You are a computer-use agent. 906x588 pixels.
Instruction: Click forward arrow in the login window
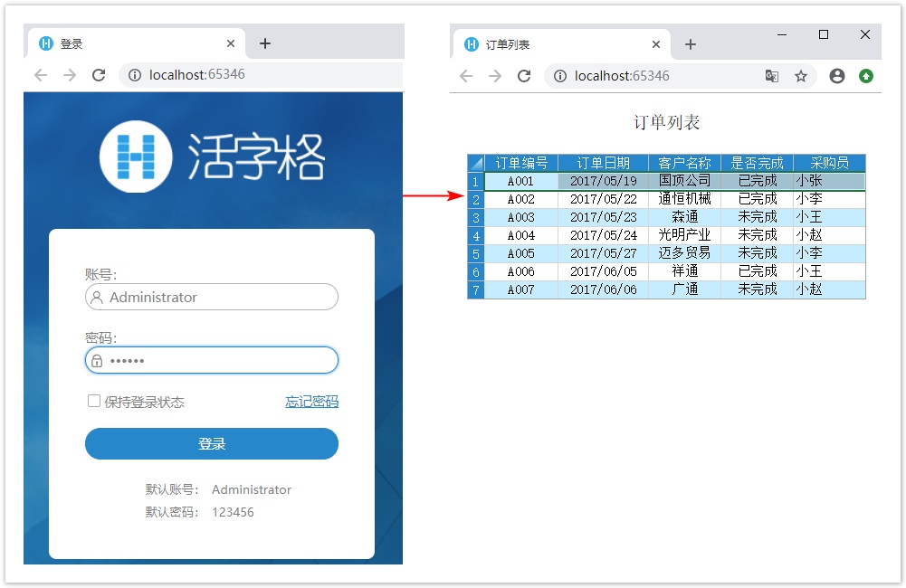70,75
